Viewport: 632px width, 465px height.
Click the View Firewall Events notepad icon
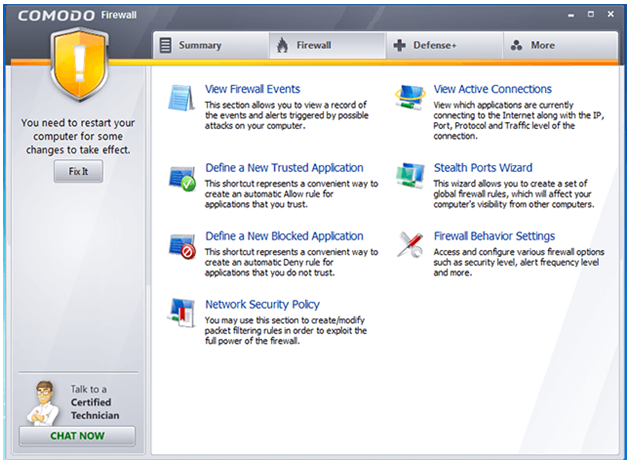[x=181, y=99]
